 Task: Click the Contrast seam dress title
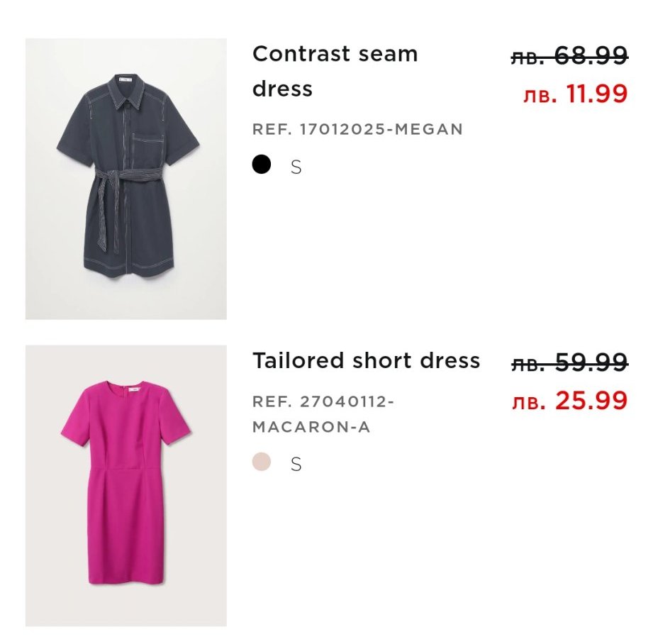335,71
